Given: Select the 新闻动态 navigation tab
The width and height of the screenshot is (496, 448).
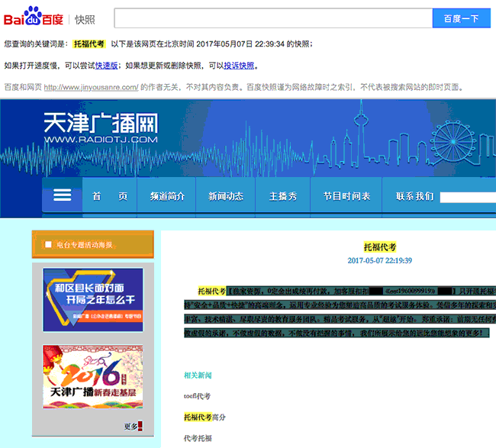Looking at the screenshot, I should pos(226,196).
